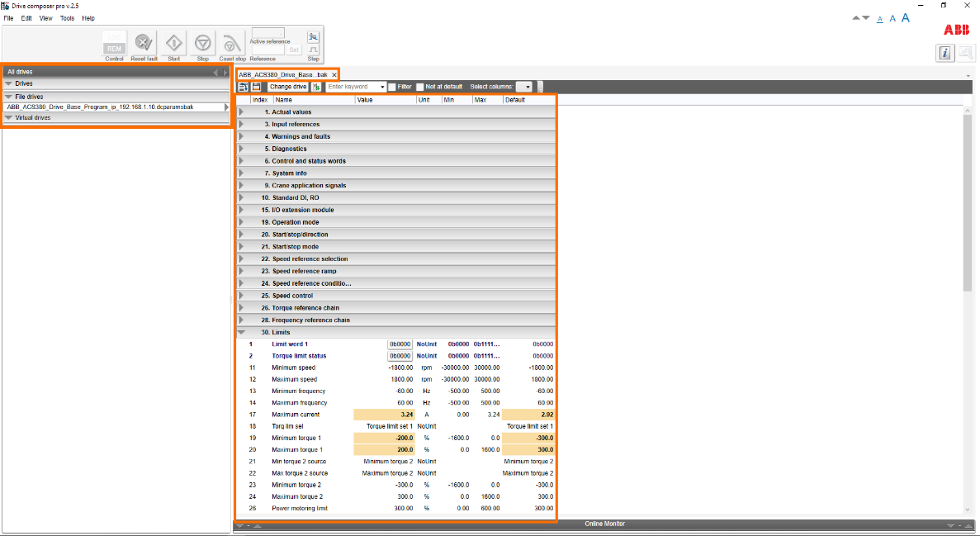This screenshot has height=536, width=980.
Task: Open the info icon under ABB logo
Action: pos(944,53)
